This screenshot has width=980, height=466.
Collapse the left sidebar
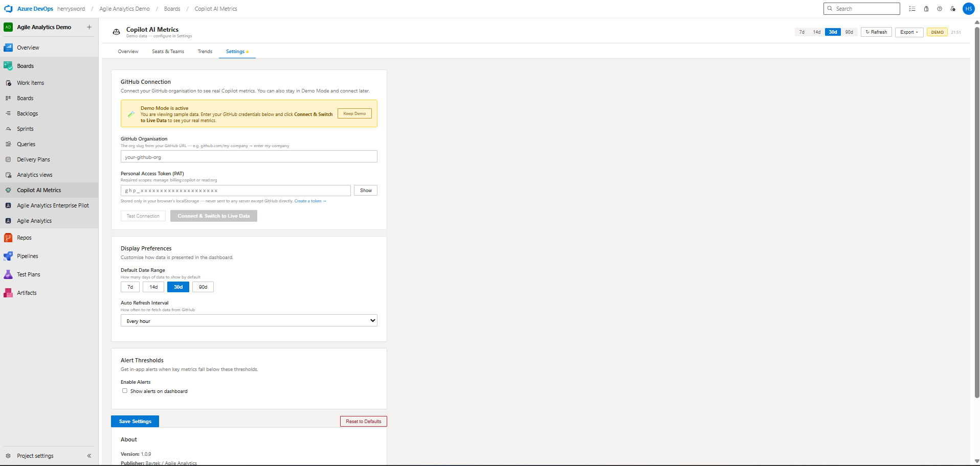click(x=89, y=455)
